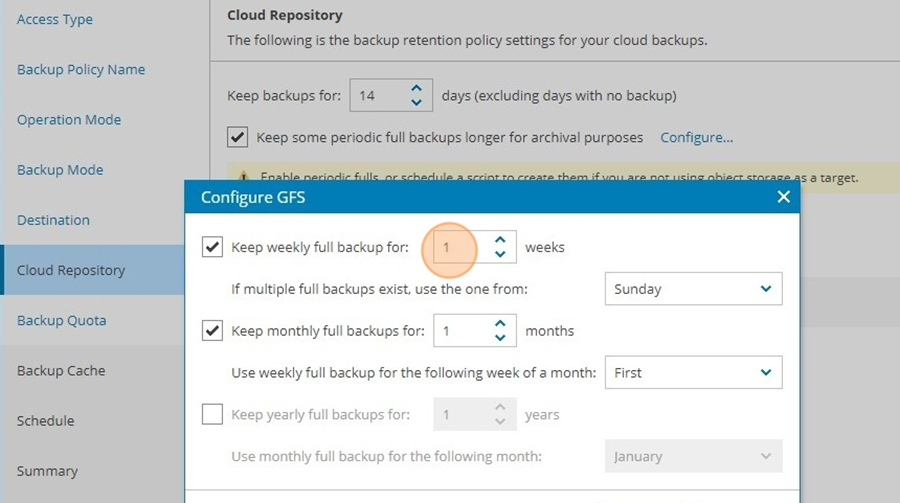Open the First week-of-month dropdown

click(693, 373)
